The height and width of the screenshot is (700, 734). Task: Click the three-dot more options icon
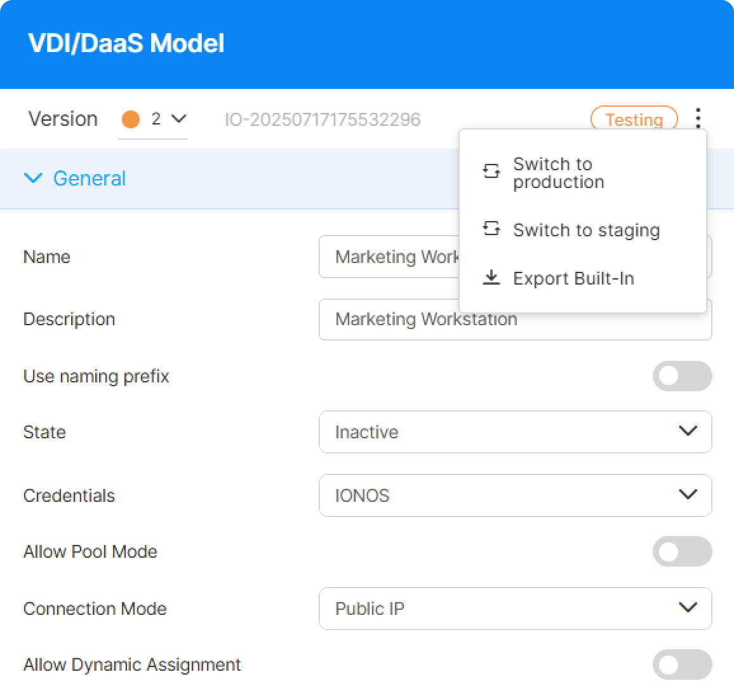(698, 118)
